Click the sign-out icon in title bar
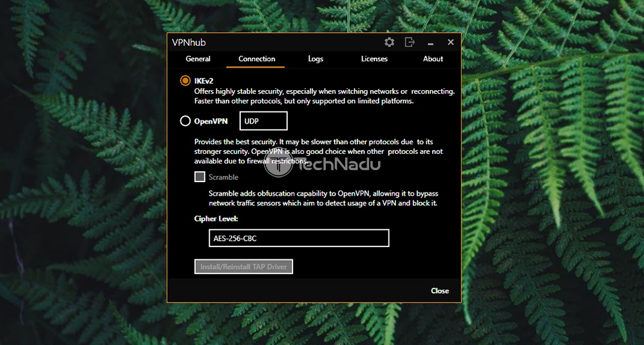Screen dimensions: 644x345 pos(410,42)
